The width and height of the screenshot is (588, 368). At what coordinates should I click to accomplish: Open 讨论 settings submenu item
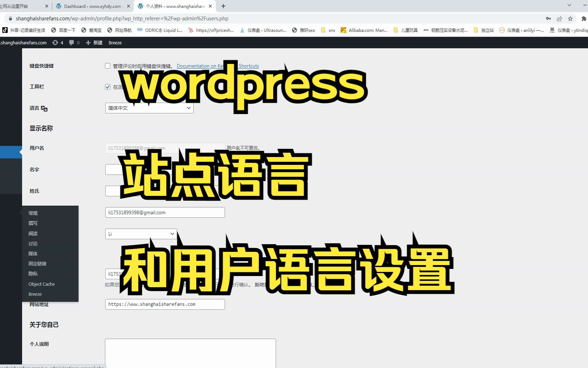click(33, 244)
